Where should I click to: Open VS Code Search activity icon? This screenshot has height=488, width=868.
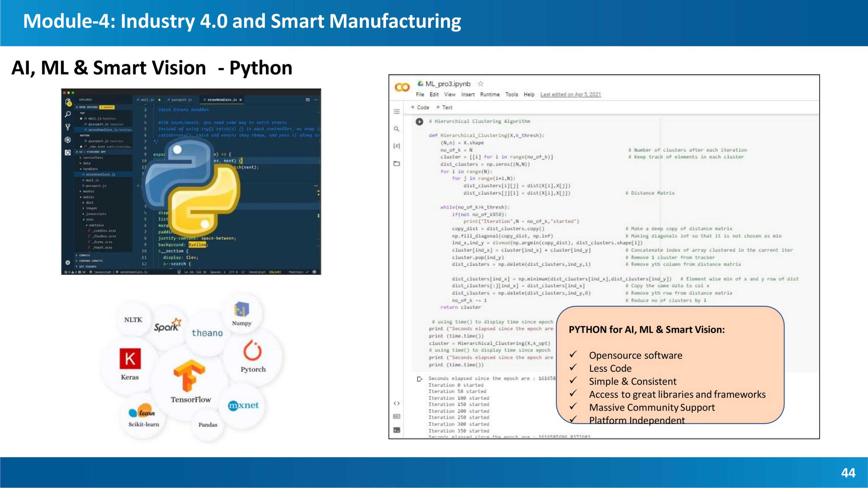[68, 114]
